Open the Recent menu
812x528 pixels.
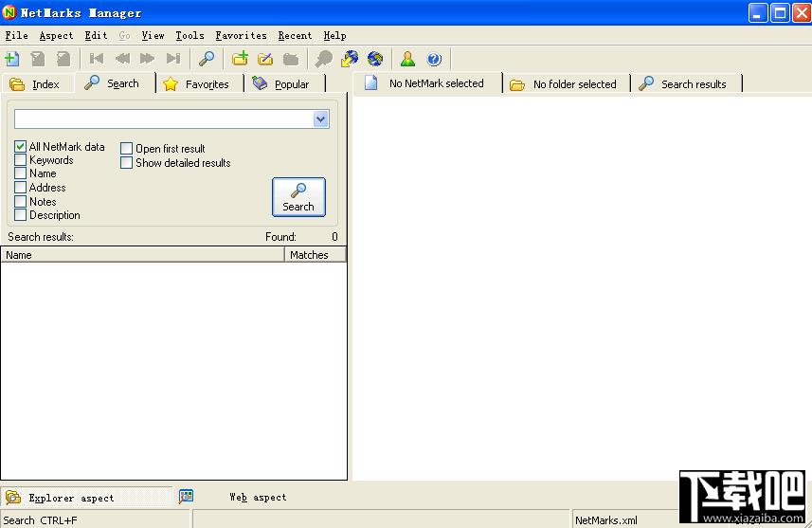[296, 35]
